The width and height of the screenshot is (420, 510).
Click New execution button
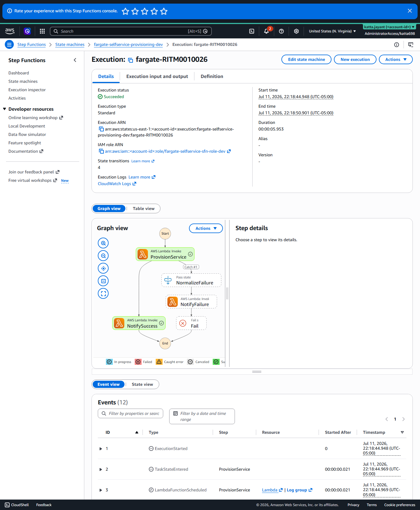click(355, 59)
